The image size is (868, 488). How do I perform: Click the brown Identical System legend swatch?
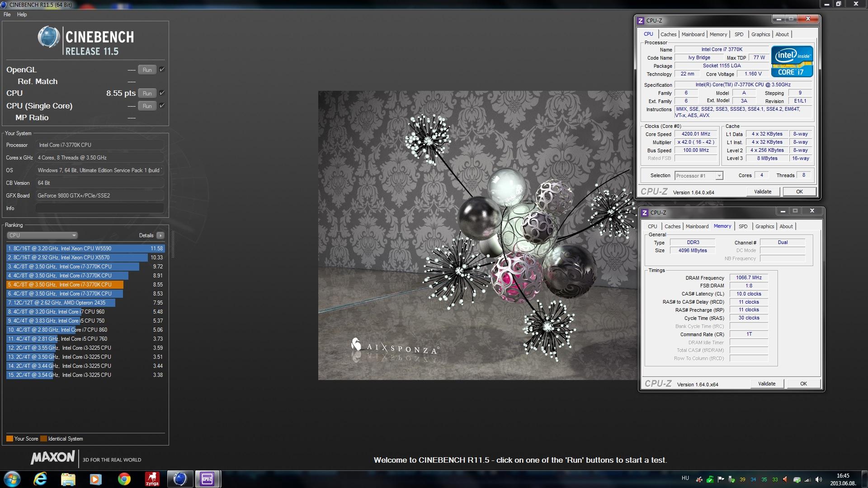(43, 439)
